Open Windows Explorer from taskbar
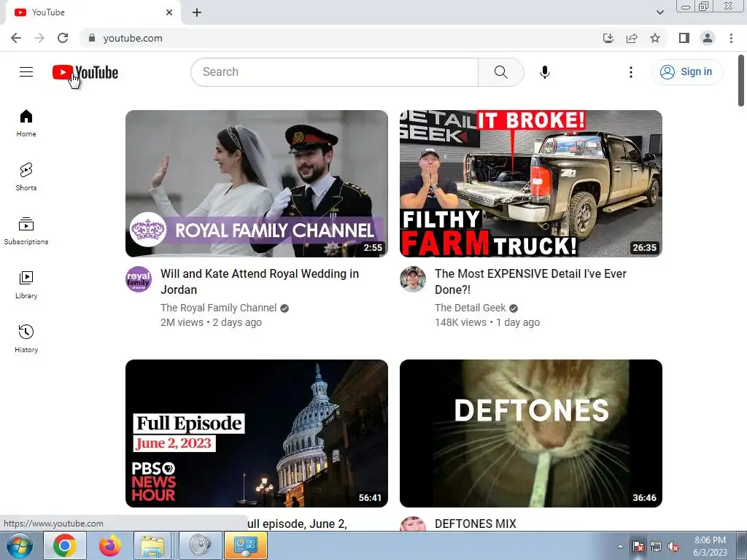The width and height of the screenshot is (747, 560). [x=152, y=545]
